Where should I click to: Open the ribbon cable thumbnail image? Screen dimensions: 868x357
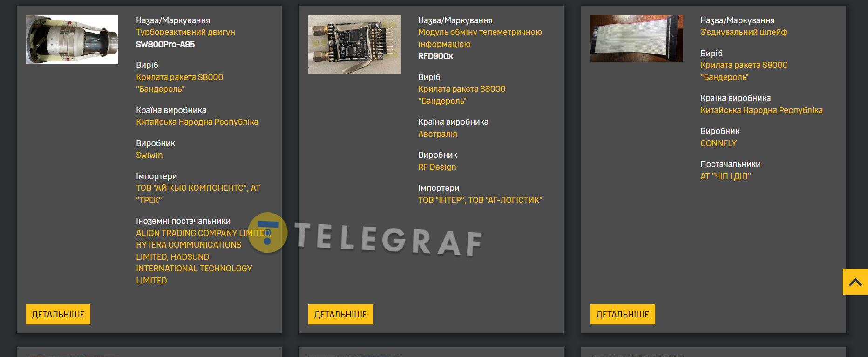[x=637, y=38]
